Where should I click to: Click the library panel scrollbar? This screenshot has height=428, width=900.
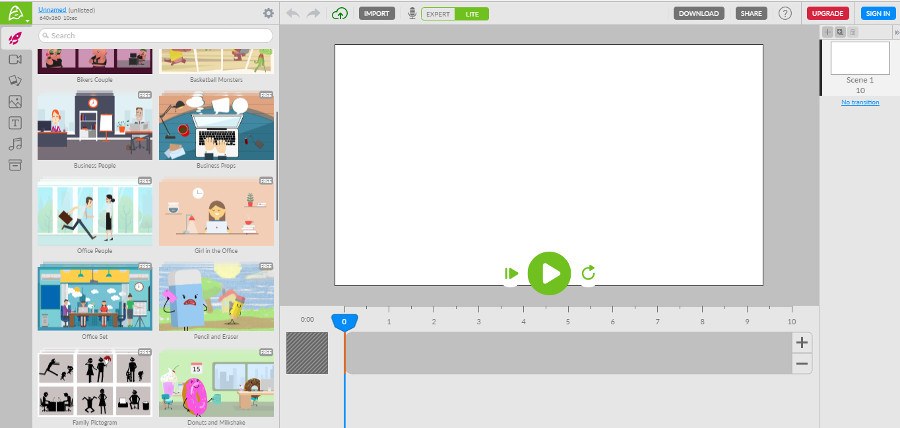277,166
